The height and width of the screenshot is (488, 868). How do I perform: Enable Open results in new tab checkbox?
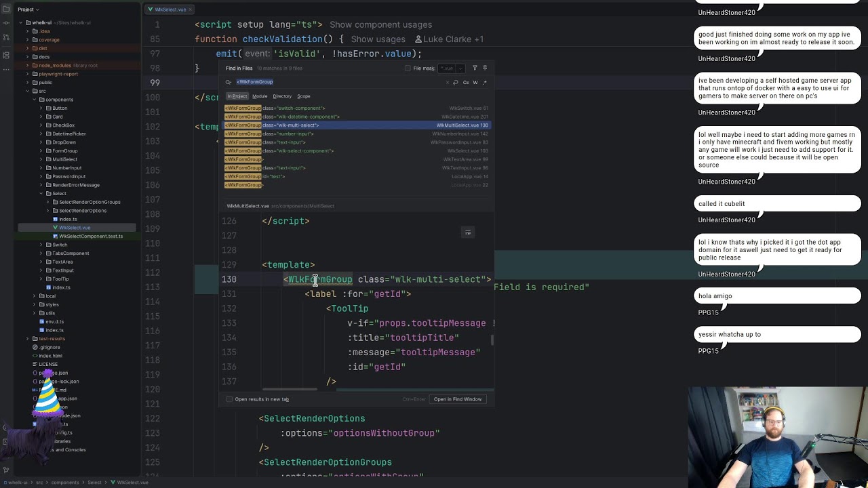pos(229,399)
